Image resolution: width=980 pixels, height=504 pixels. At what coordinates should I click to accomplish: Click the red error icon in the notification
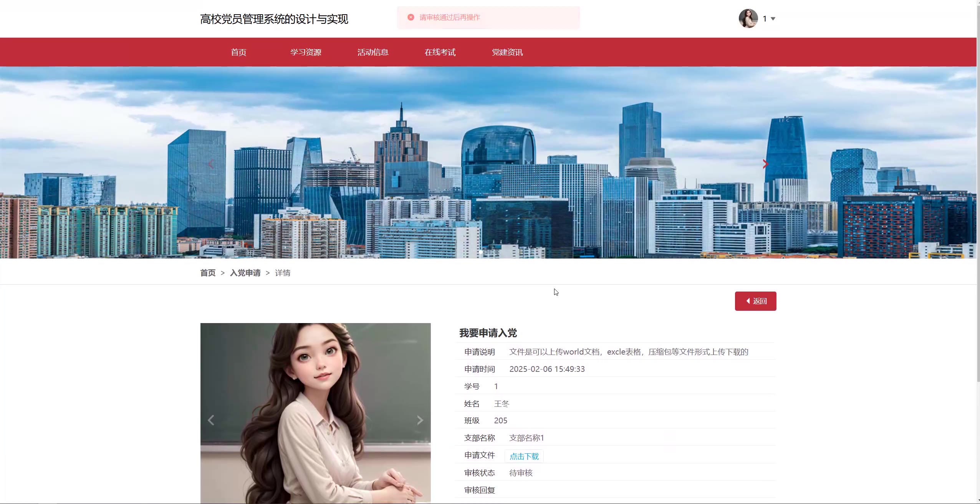click(x=411, y=17)
